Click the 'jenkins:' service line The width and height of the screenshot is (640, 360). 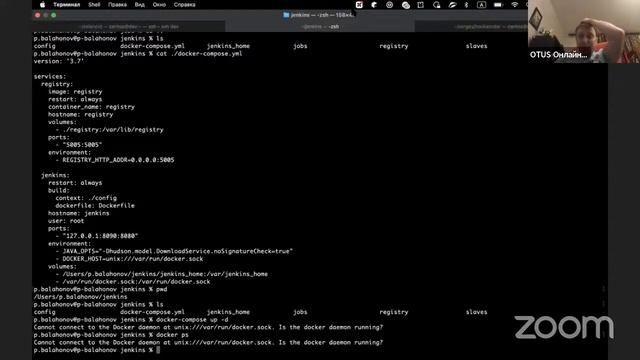point(55,175)
